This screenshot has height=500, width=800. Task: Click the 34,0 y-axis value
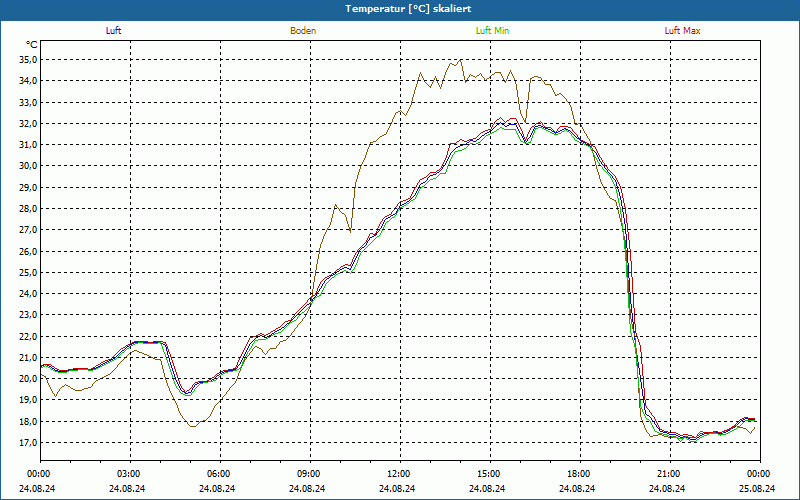click(29, 81)
